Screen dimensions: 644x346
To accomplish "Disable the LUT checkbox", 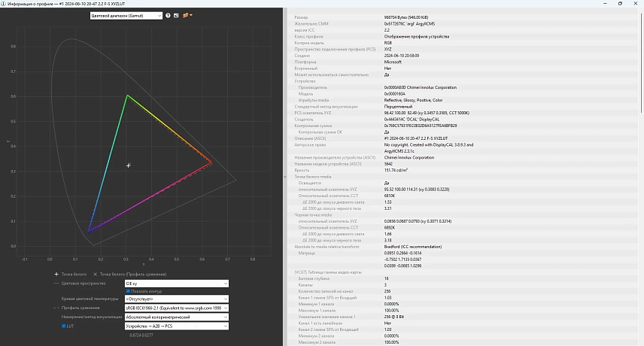I will pos(64,326).
